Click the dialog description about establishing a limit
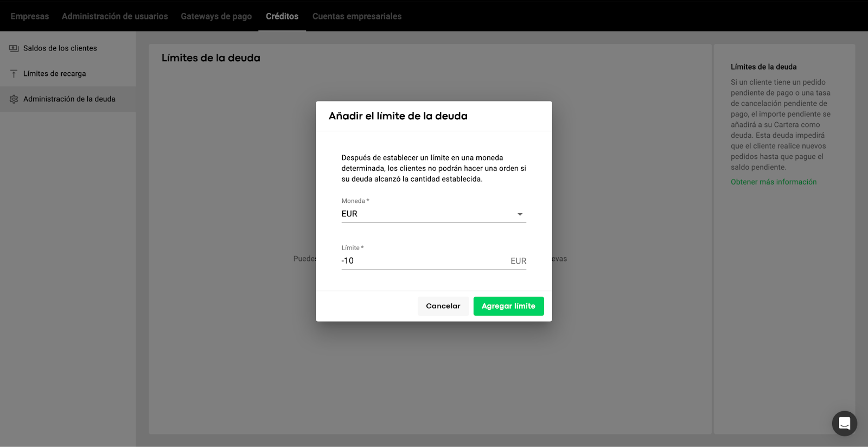 [434, 168]
